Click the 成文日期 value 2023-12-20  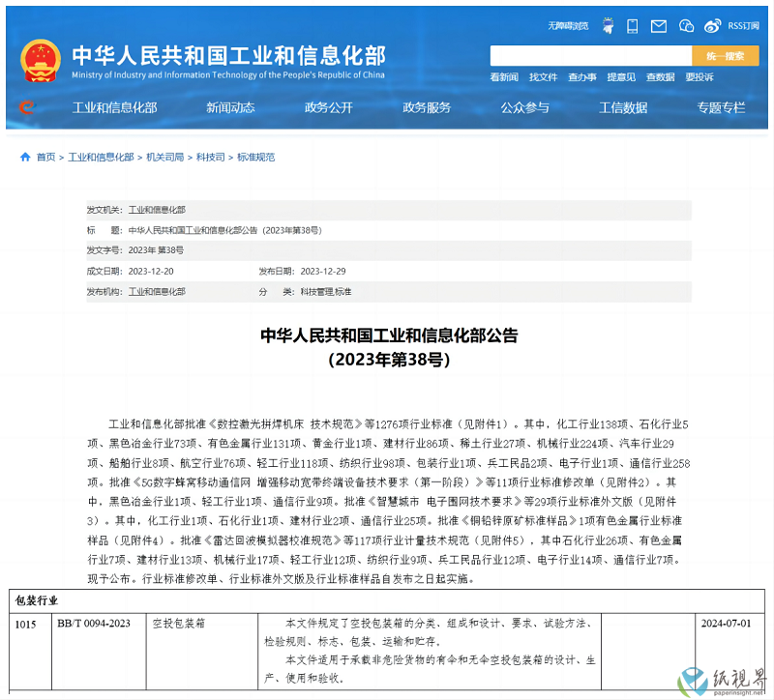click(151, 272)
